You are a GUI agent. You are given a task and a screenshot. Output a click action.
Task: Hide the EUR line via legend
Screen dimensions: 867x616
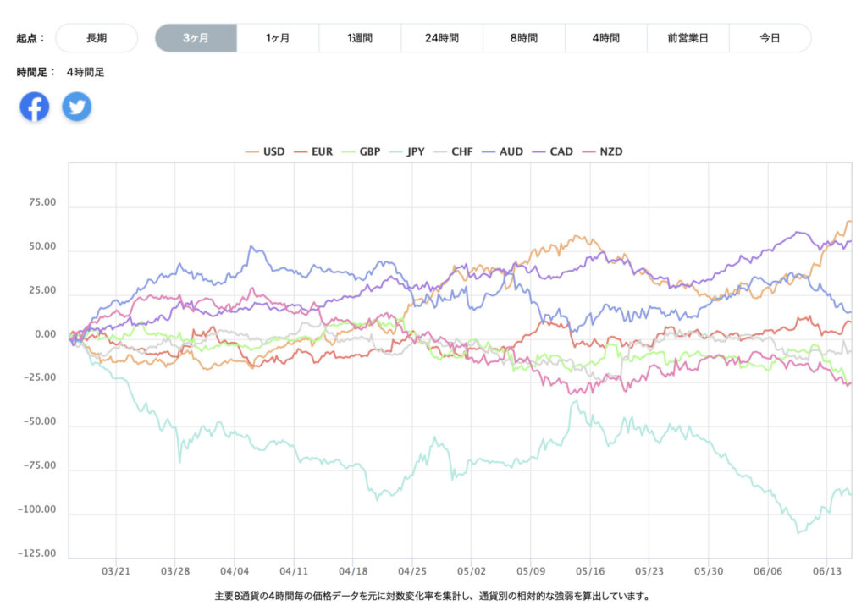(x=312, y=151)
